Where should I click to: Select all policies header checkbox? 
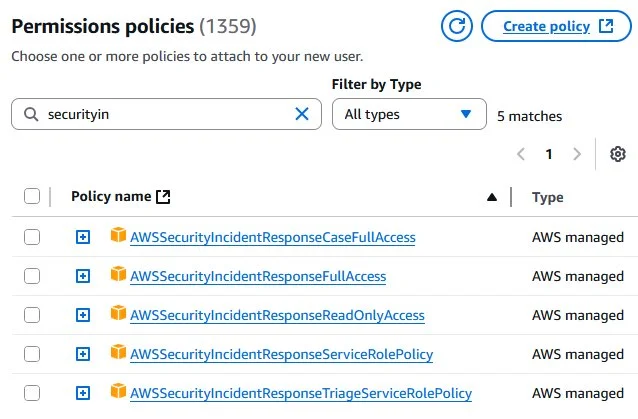(x=32, y=196)
